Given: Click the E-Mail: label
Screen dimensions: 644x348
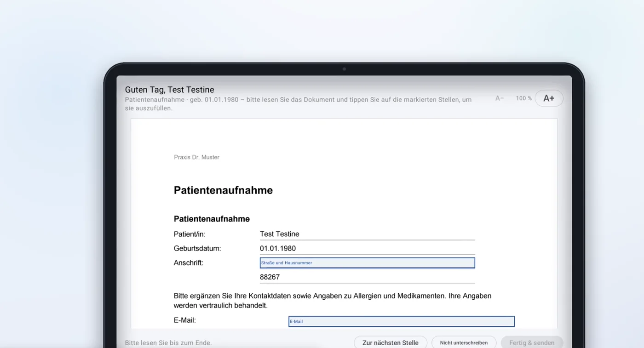Looking at the screenshot, I should click(x=185, y=320).
